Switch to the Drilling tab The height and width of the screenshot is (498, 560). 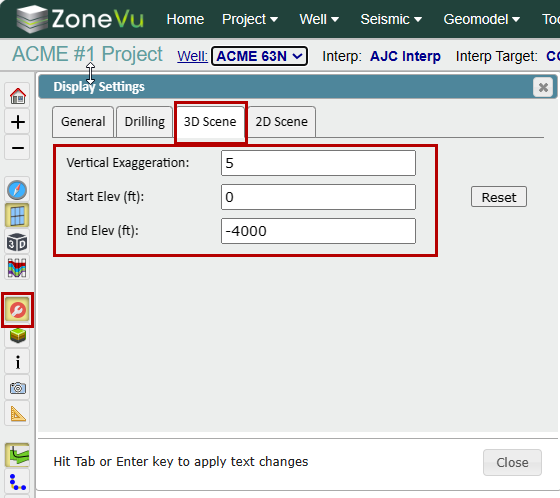coord(145,122)
